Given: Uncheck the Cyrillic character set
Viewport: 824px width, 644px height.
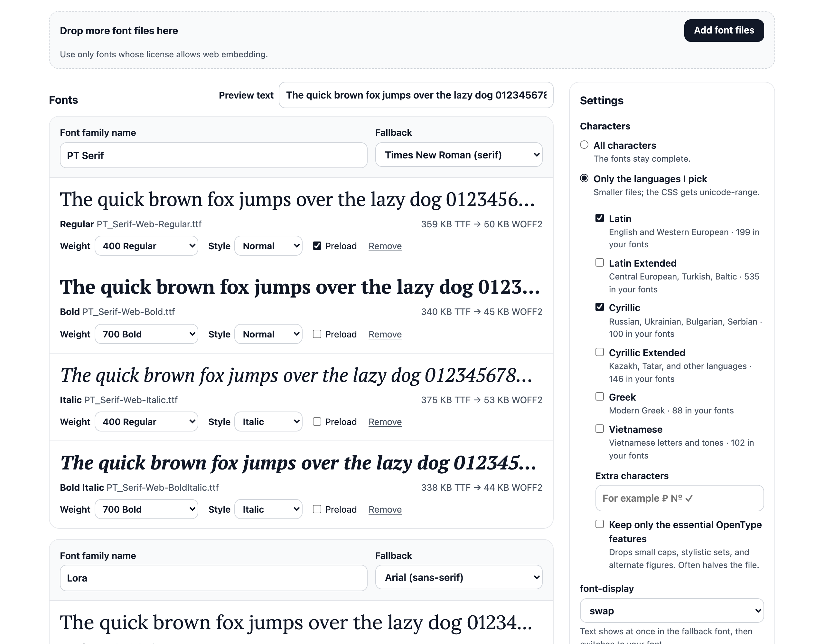Looking at the screenshot, I should coord(600,307).
